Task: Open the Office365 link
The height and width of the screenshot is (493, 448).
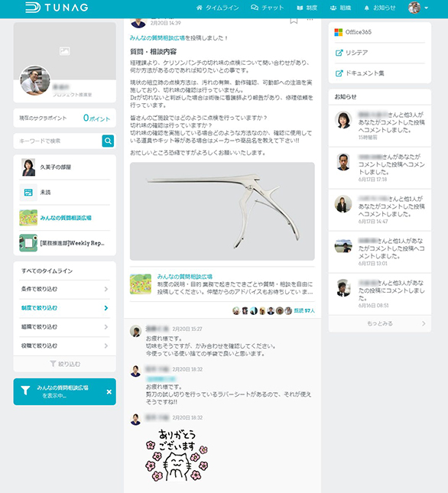Action: pyautogui.click(x=380, y=32)
